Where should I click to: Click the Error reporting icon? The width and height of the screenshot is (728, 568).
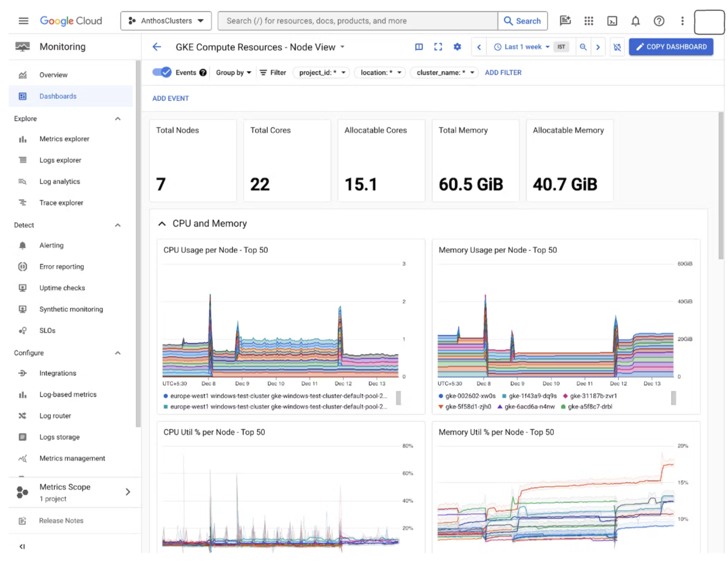pyautogui.click(x=22, y=267)
